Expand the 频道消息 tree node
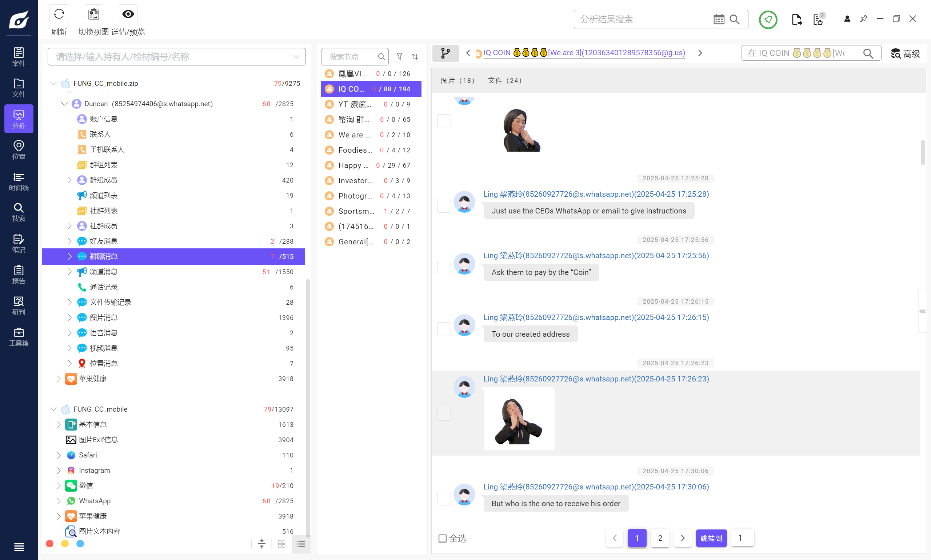 pos(69,272)
